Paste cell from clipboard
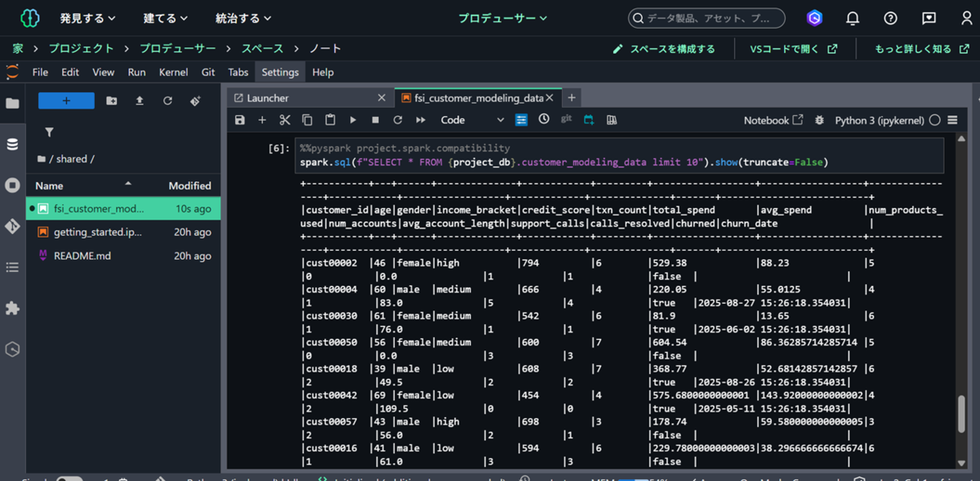 click(x=330, y=120)
